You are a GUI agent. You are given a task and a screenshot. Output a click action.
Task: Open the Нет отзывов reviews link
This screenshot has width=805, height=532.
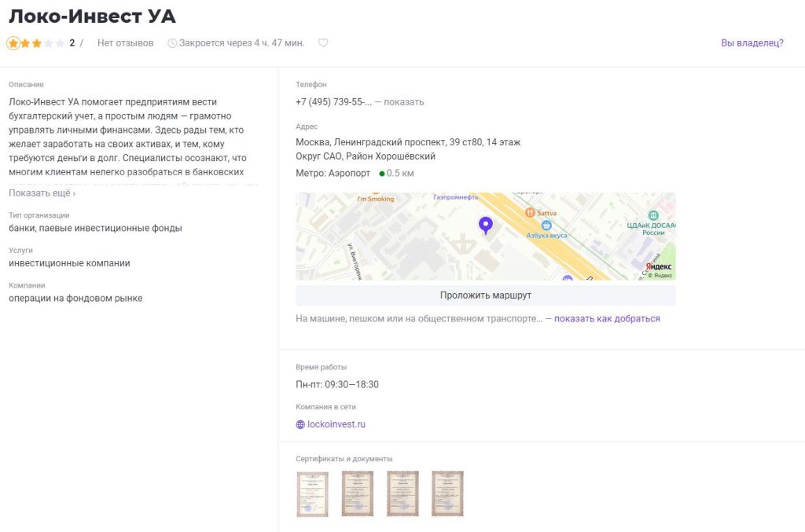126,43
